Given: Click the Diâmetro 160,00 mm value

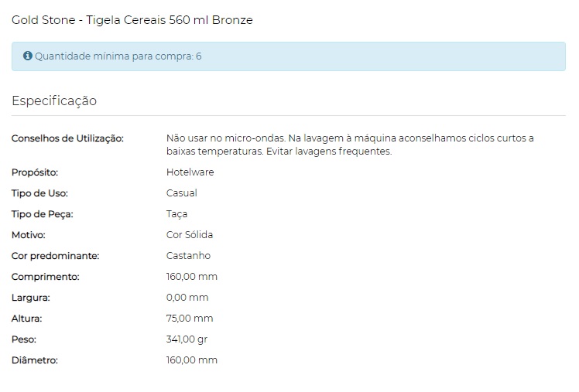Looking at the screenshot, I should pos(192,360).
